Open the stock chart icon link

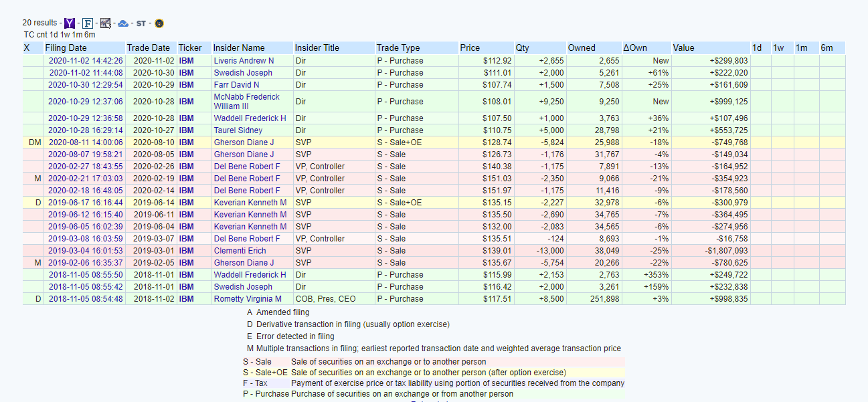(106, 23)
